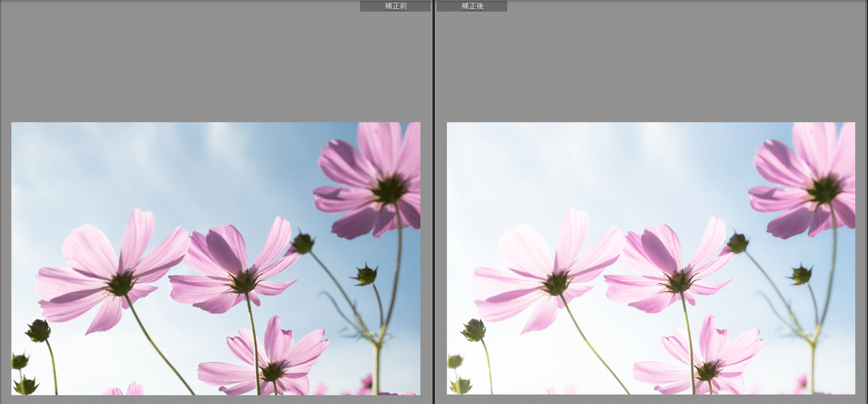Click the middle flower's dark center in the after photo

[x=679, y=280]
